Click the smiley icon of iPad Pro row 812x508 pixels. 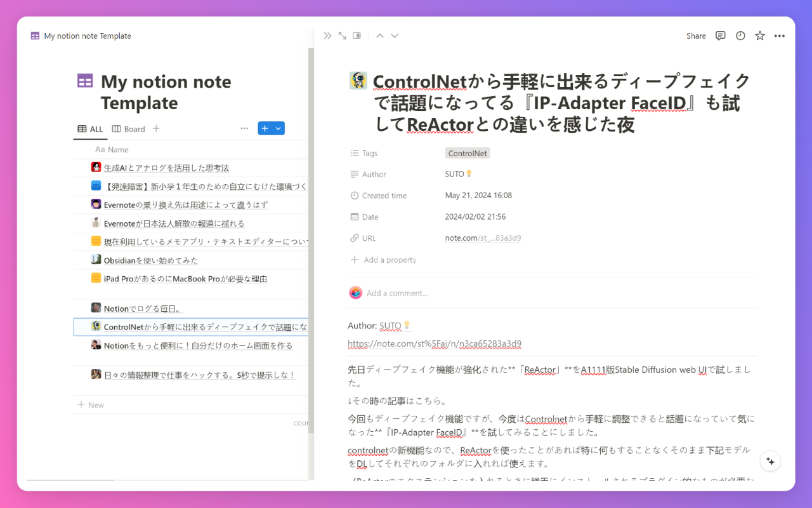point(96,278)
